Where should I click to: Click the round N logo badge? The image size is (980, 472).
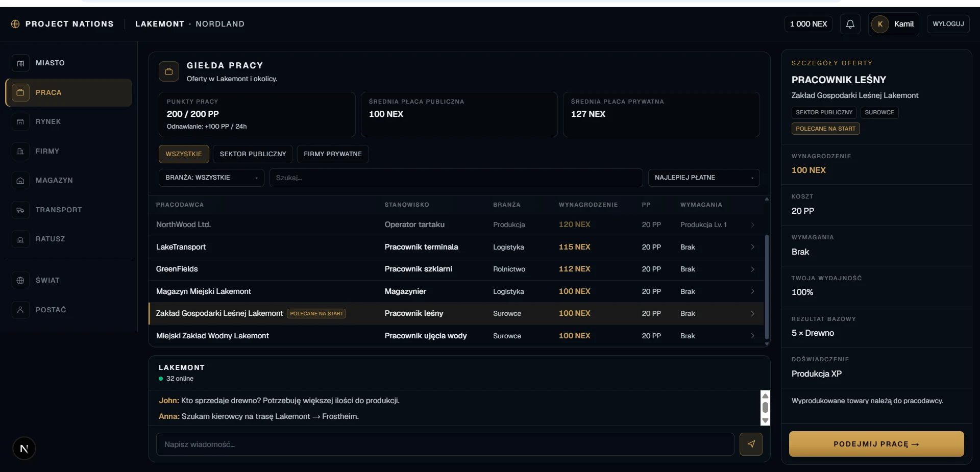(24, 449)
